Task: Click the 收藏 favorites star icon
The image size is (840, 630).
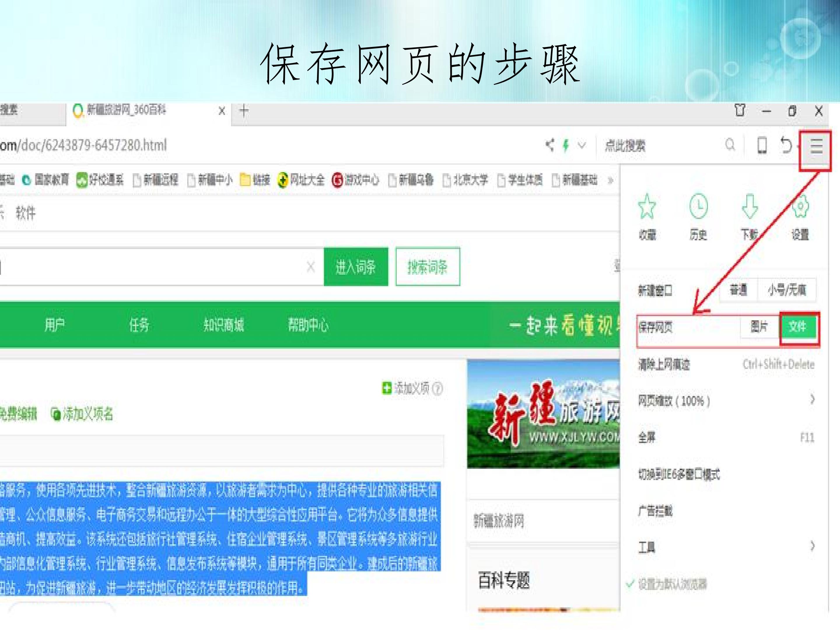Action: tap(647, 206)
